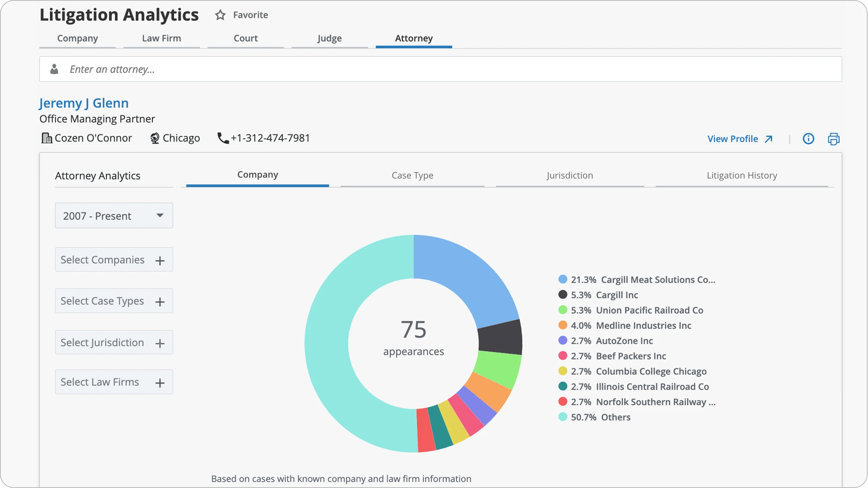Click the Others legend color dot

563,417
